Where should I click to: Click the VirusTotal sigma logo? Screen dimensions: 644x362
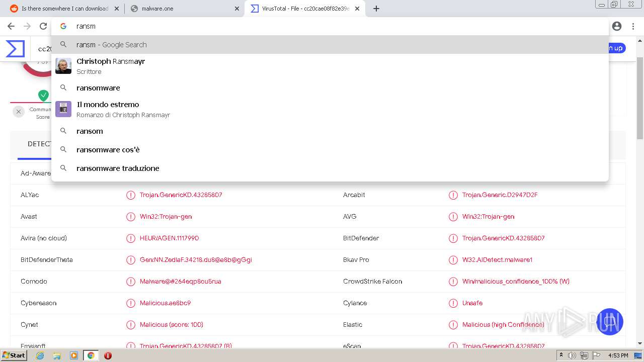tap(15, 49)
